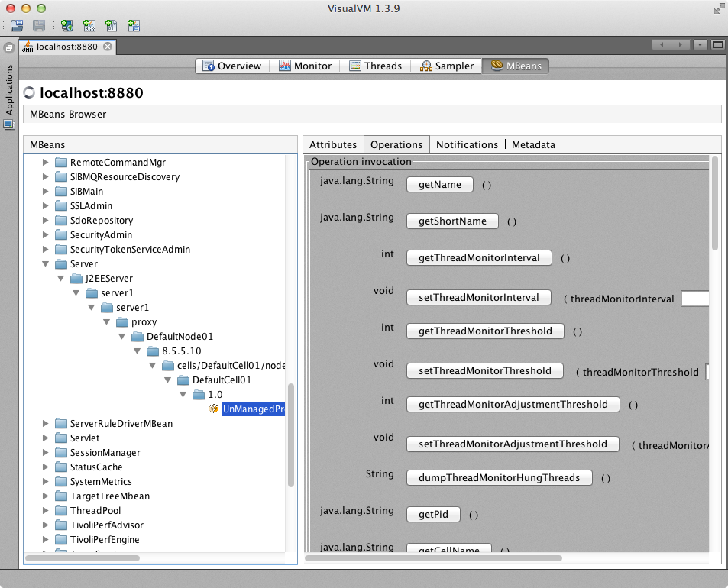Click the scroll tabs left arrow
This screenshot has height=588, width=728.
662,44
